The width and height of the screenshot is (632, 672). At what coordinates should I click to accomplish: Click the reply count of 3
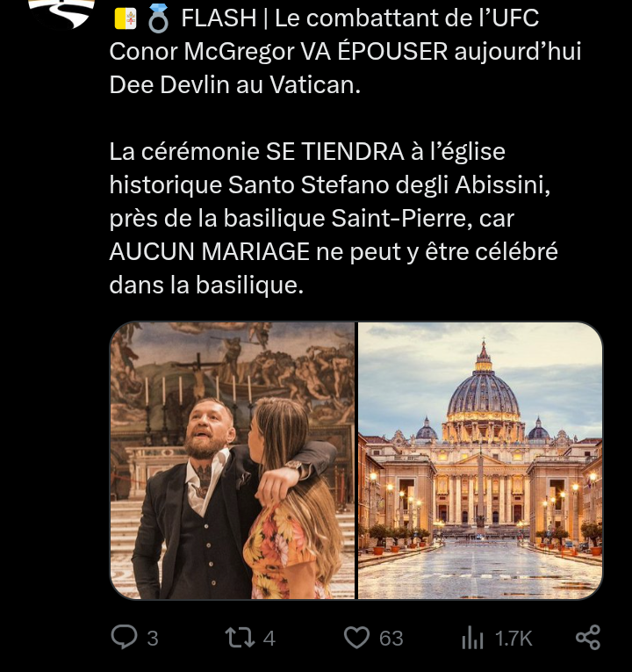153,639
